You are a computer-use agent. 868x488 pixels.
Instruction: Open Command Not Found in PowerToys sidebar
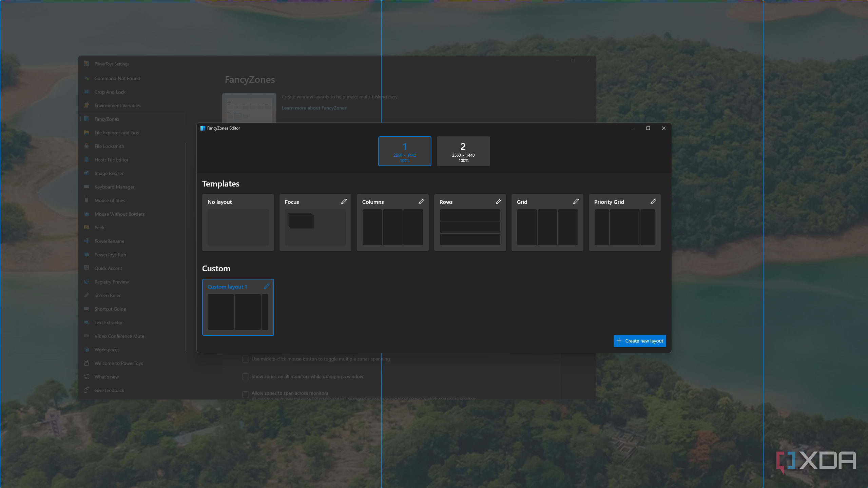[x=132, y=78]
